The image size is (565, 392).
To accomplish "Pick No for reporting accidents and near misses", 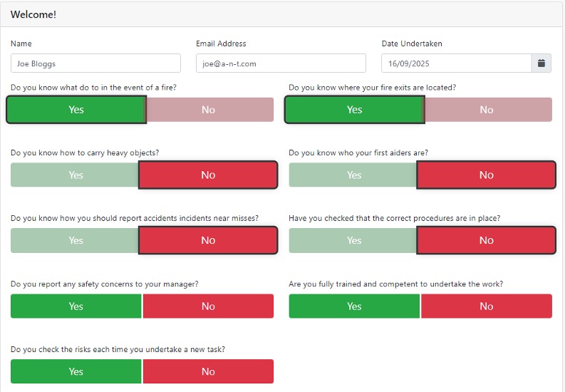I will click(208, 241).
